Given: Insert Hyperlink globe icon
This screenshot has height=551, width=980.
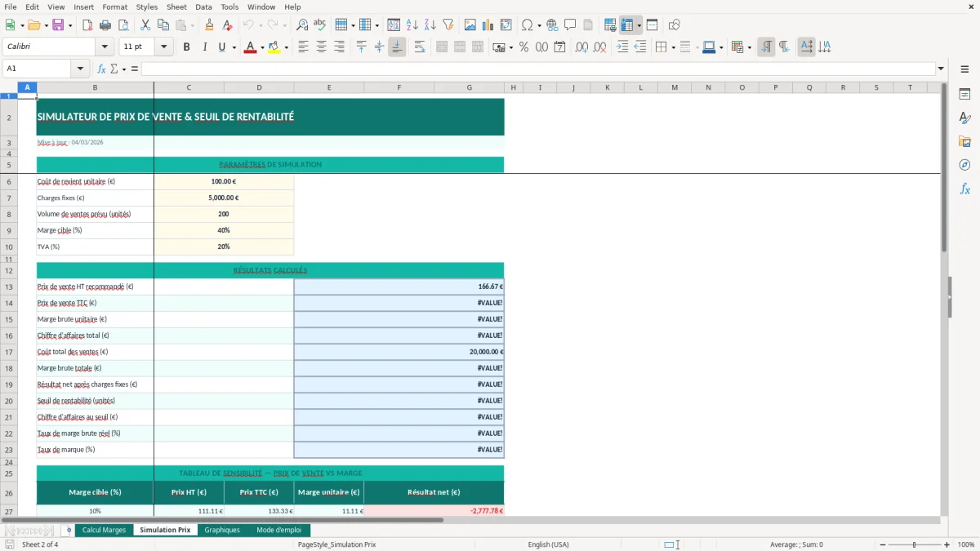Looking at the screenshot, I should point(552,25).
